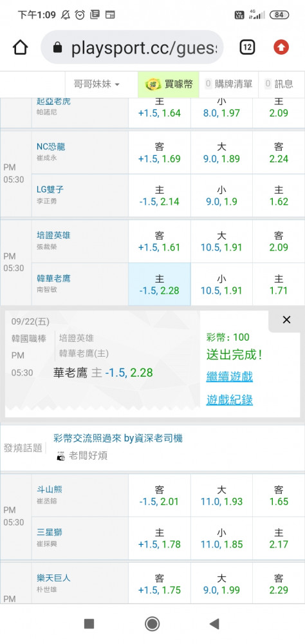Tap the Android back triangle button
This screenshot has height=644, width=305.
(x=214, y=624)
